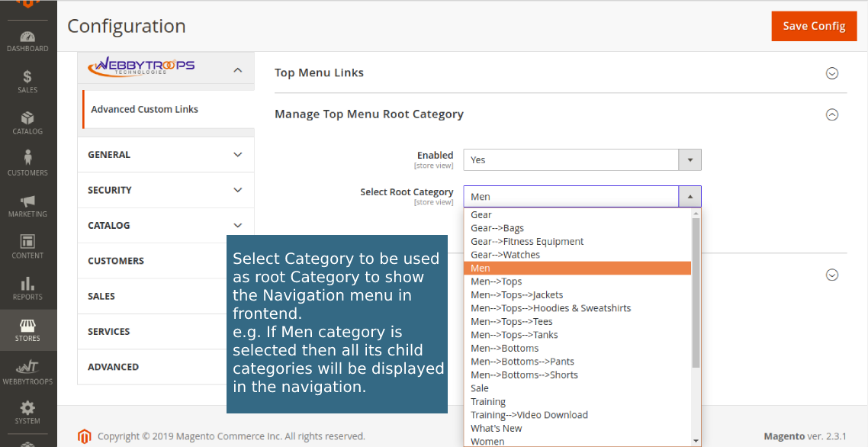Select Advanced Custom Links menu item

pos(169,110)
